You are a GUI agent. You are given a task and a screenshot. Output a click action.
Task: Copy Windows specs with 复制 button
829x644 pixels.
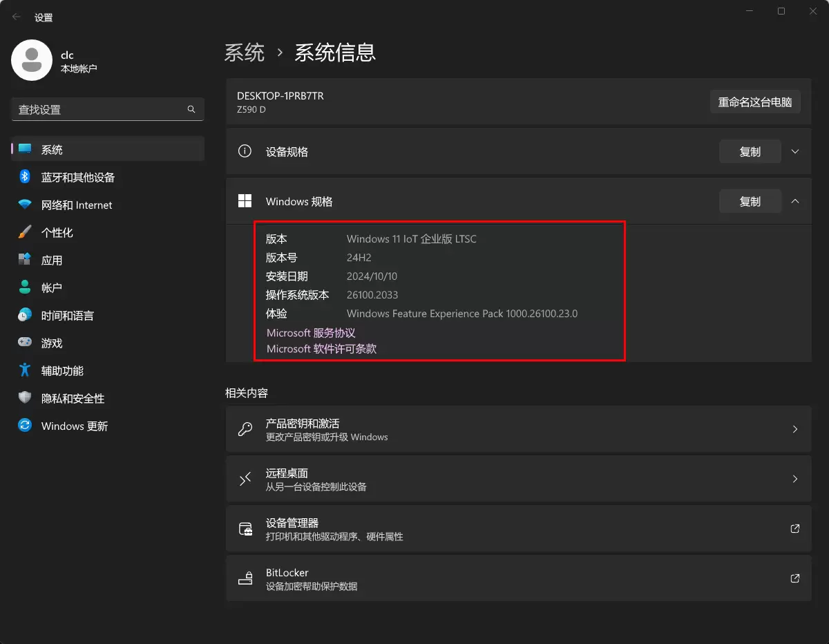pyautogui.click(x=750, y=201)
